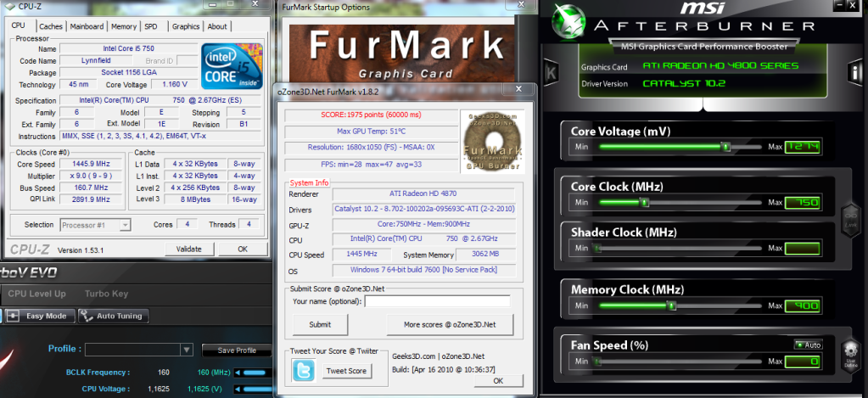Viewport: 868px width, 398px height.
Task: Open the Kombustor K button in Afterburner
Action: click(552, 72)
